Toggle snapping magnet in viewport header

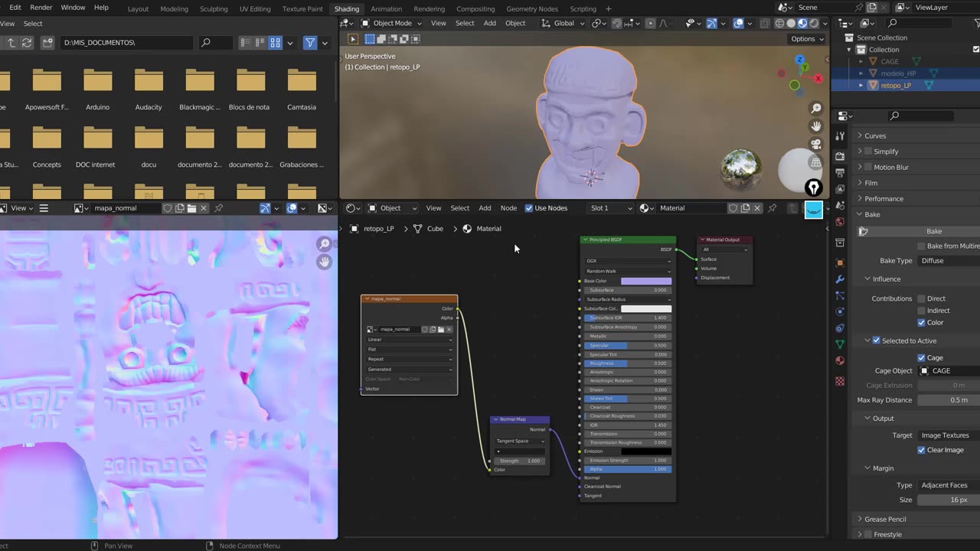[616, 23]
